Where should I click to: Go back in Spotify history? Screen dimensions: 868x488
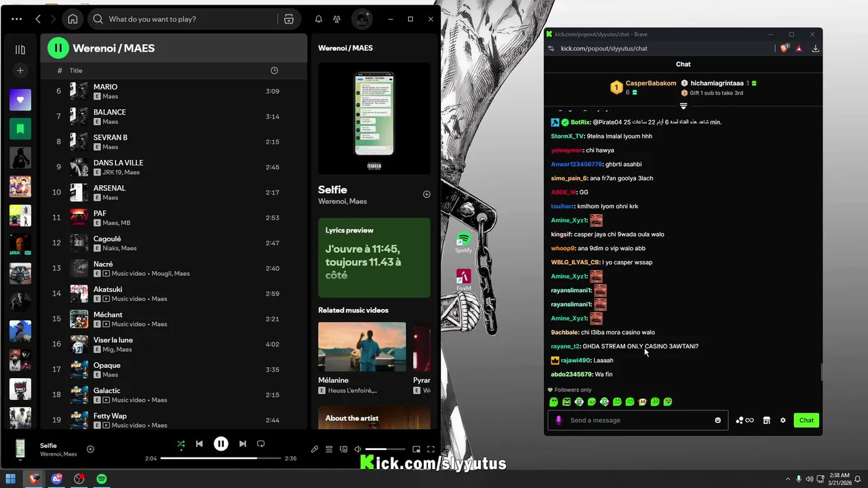(38, 19)
